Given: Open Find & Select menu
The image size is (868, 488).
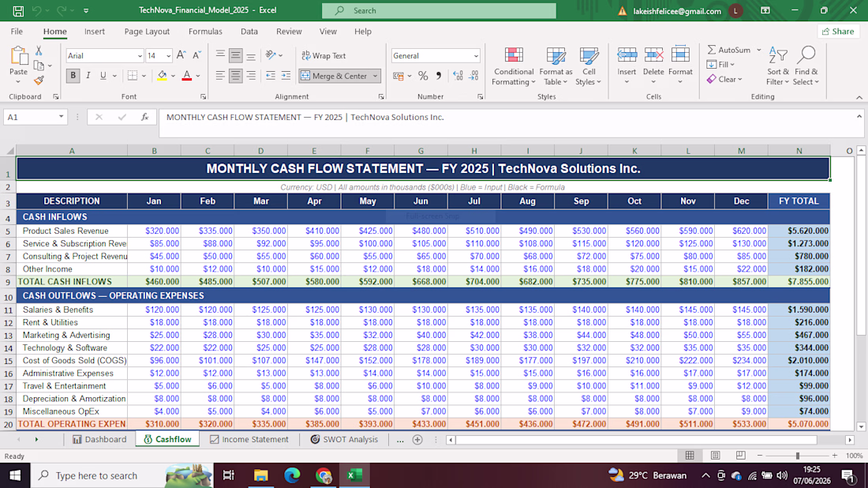Looking at the screenshot, I should pos(806,66).
